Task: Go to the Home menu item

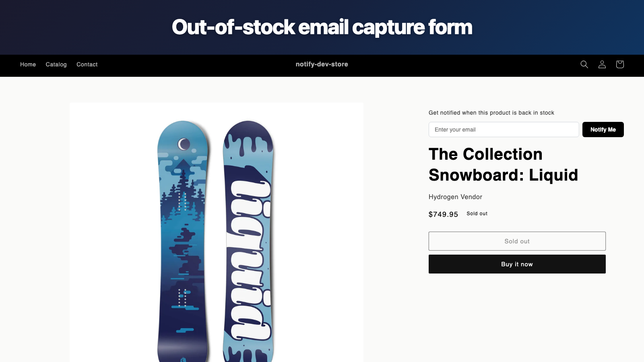Action: [x=28, y=64]
